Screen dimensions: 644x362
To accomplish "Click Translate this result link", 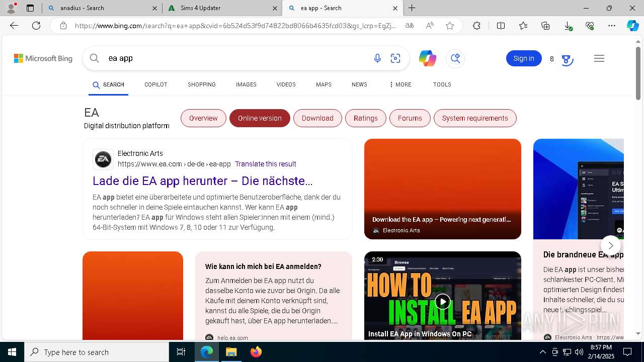I will [266, 164].
